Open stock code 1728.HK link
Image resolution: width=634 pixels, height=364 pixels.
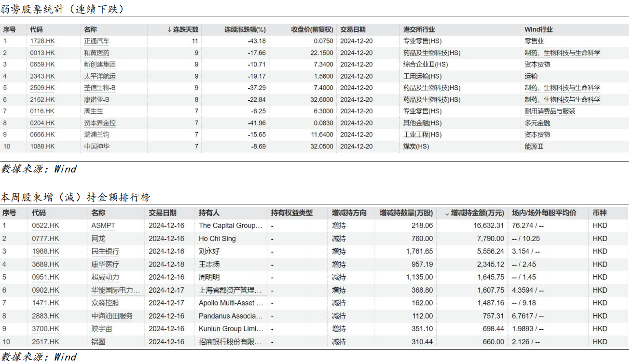coord(42,41)
